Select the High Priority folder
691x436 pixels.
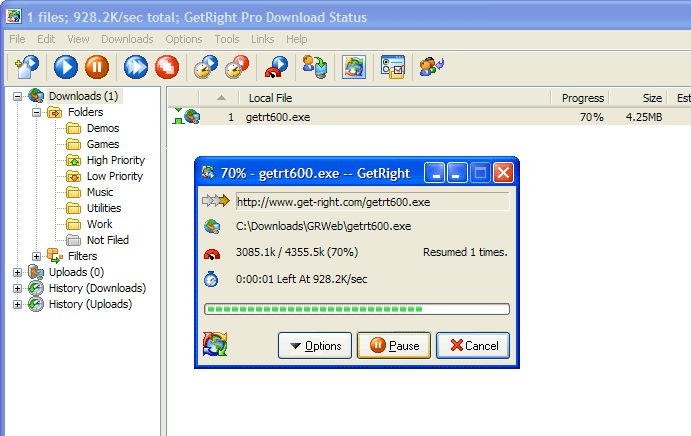point(115,160)
